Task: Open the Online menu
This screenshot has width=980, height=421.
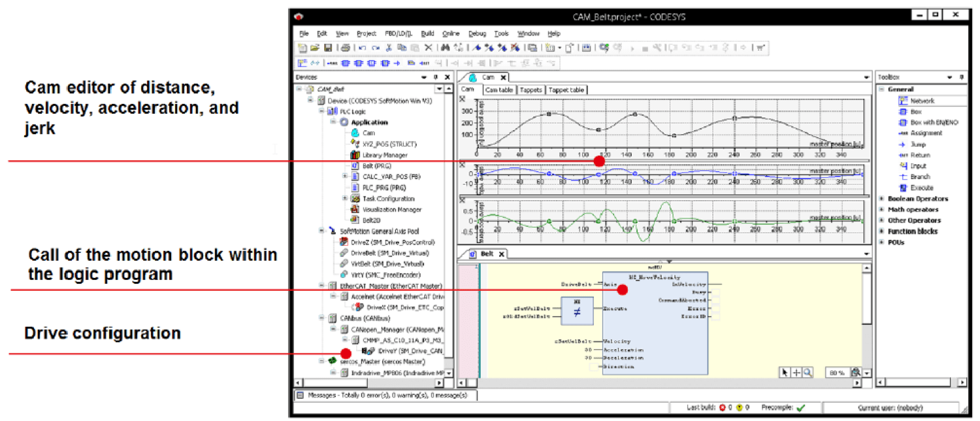Action: point(451,33)
